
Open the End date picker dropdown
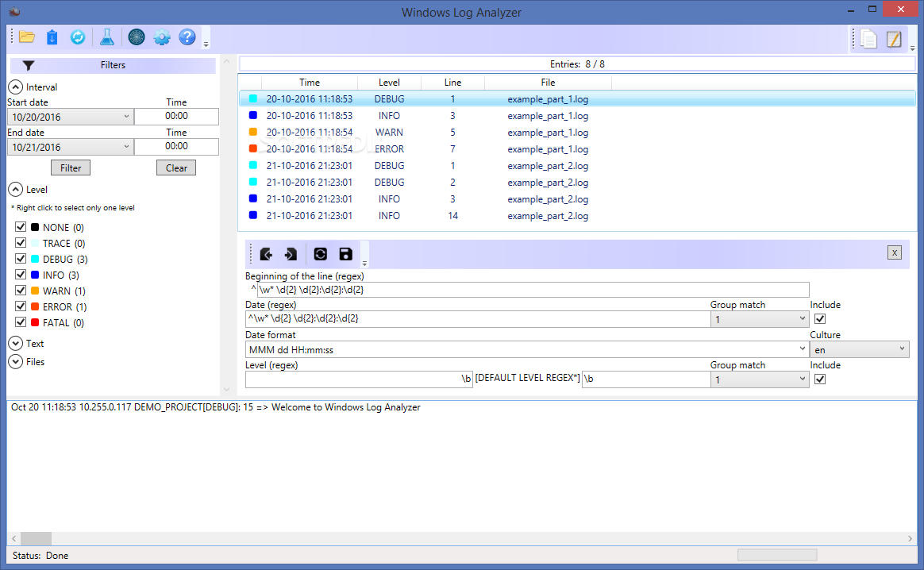coord(126,147)
